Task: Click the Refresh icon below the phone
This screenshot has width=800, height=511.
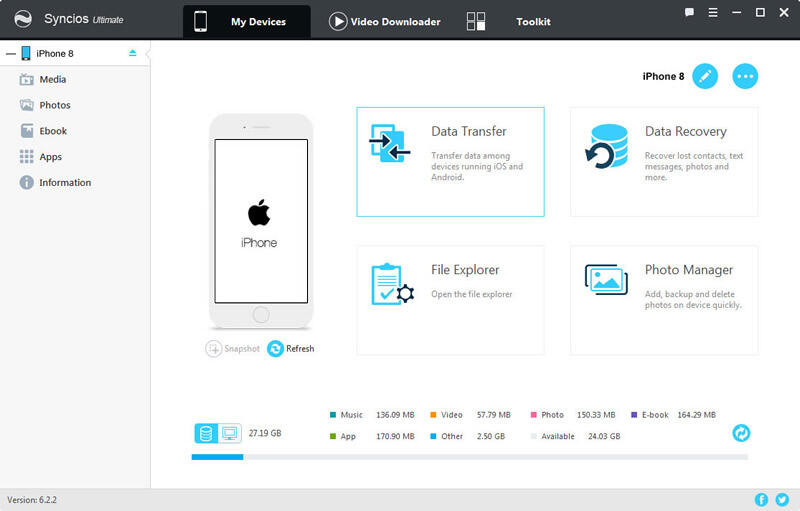Action: (x=276, y=348)
